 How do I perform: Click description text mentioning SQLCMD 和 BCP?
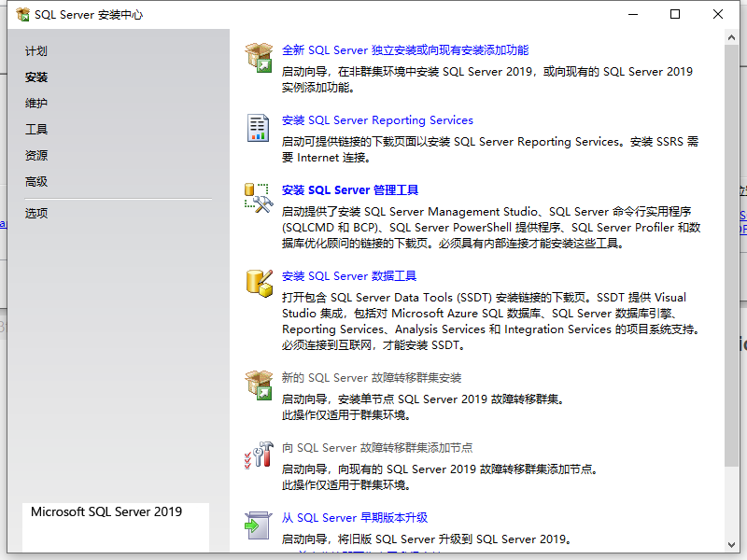pyautogui.click(x=491, y=227)
